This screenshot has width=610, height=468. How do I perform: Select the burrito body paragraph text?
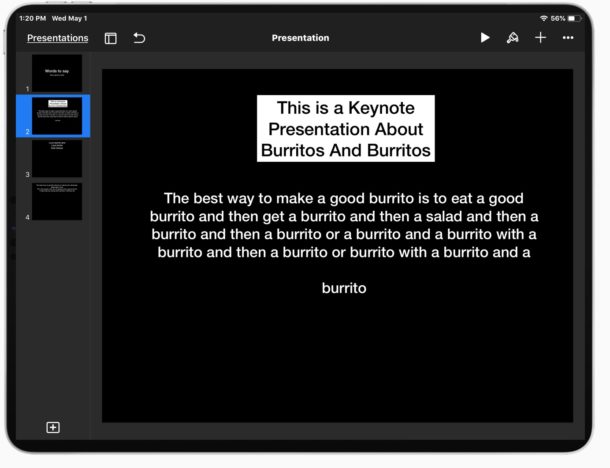(344, 225)
